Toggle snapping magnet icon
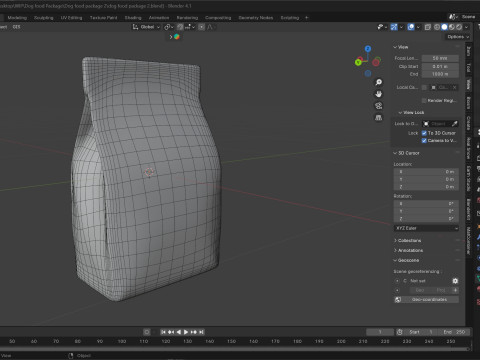Image resolution: width=480 pixels, height=360 pixels. (180, 27)
